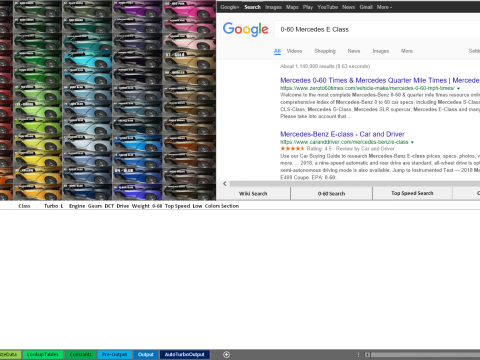Switch to the Shopping results tab

pos(325,51)
